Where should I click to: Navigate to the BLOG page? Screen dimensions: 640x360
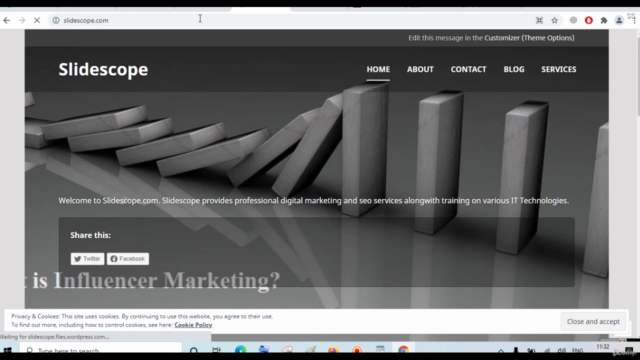[513, 69]
